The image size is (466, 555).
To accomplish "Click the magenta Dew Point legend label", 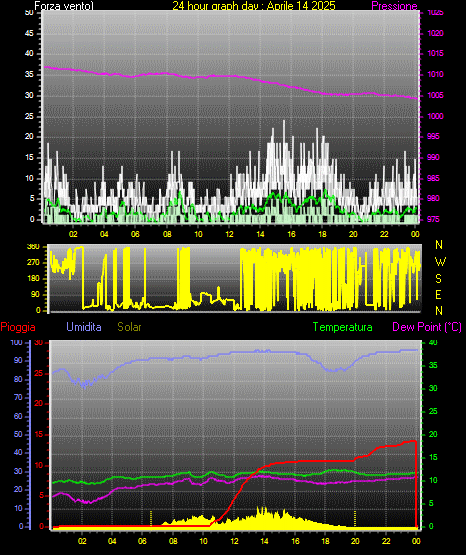I will click(427, 327).
